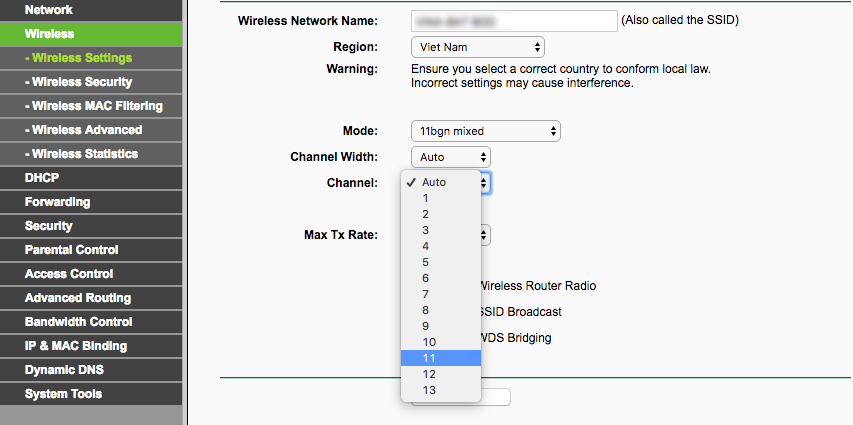The width and height of the screenshot is (853, 425).
Task: Expand the Channel Width dropdown
Action: pyautogui.click(x=450, y=157)
